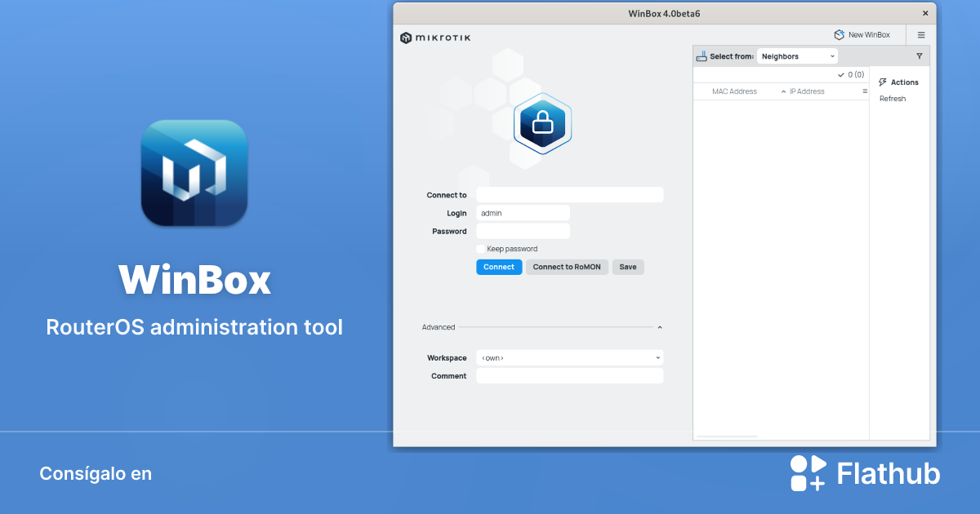
Task: Click the hamburger menu icon at top right
Action: click(x=921, y=34)
